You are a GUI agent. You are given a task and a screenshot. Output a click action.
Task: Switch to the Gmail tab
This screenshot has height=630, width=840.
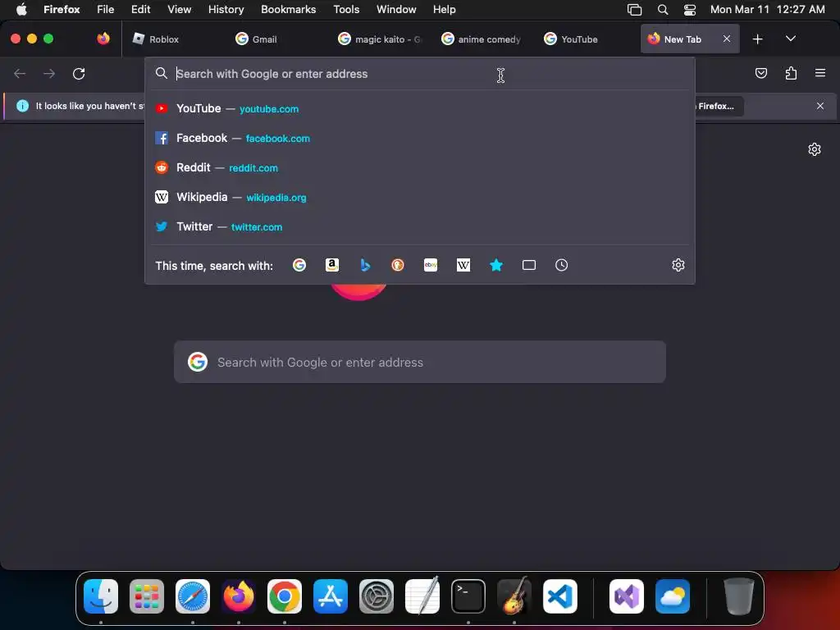point(276,39)
